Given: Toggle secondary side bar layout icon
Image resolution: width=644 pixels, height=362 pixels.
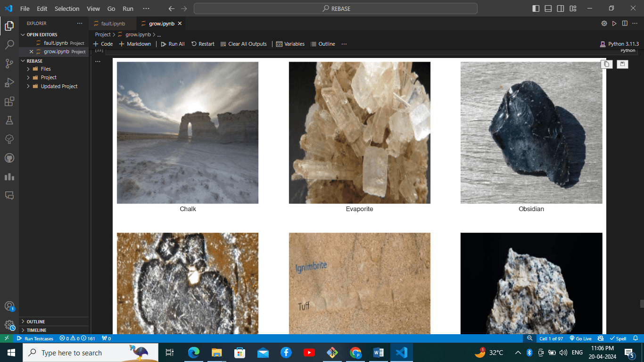Looking at the screenshot, I should 561,8.
